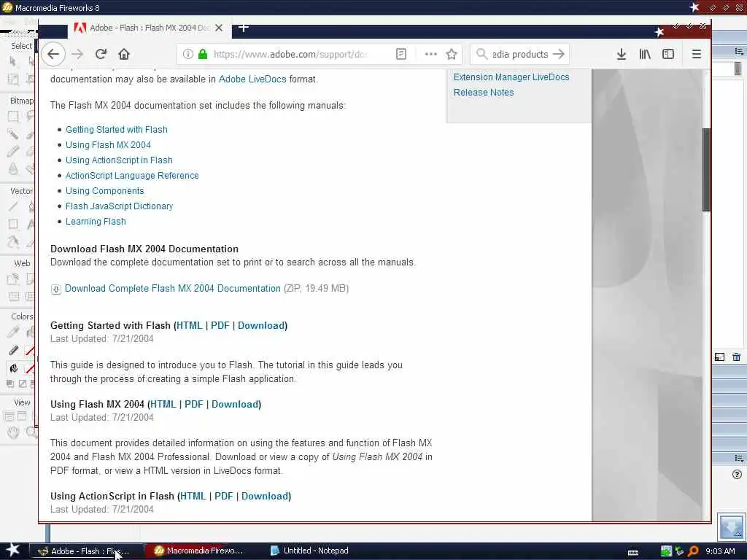Click the browser URL address field
Screen dimensions: 747x560
pos(290,54)
